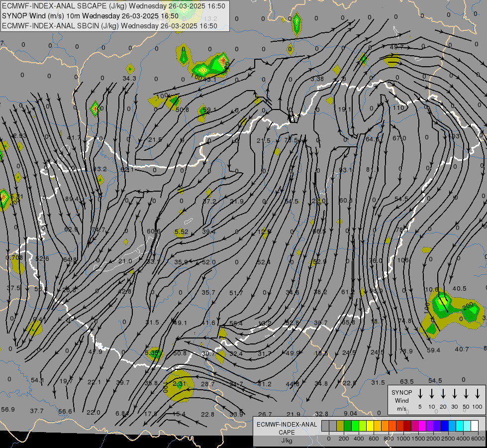Click the map value 42.6
The height and width of the screenshot is (448, 487).
[x=124, y=292]
